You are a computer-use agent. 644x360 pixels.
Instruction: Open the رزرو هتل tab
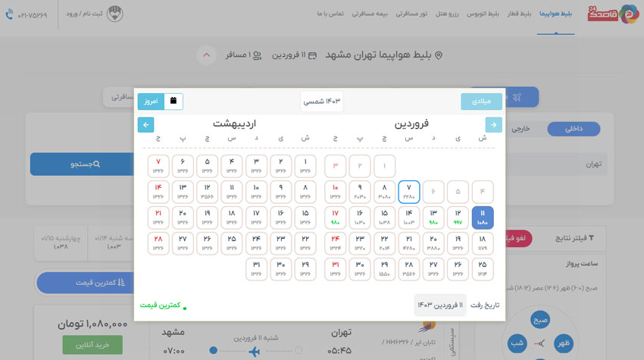(447, 14)
